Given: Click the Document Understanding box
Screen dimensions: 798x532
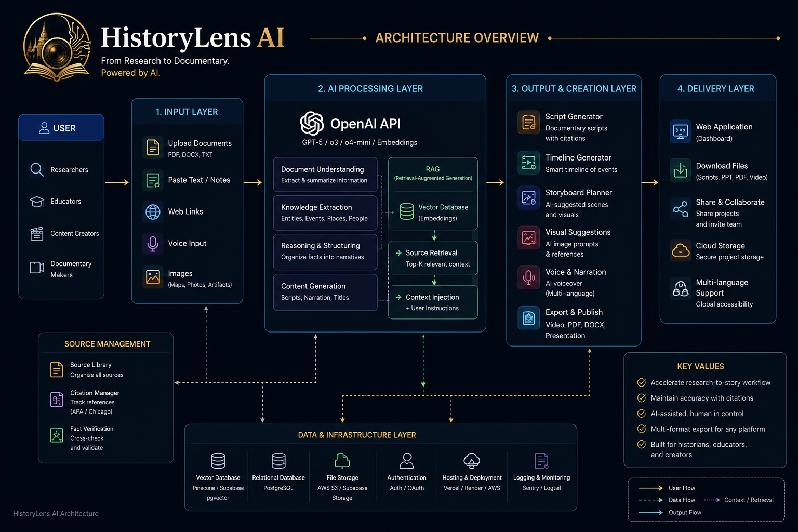Looking at the screenshot, I should (325, 175).
